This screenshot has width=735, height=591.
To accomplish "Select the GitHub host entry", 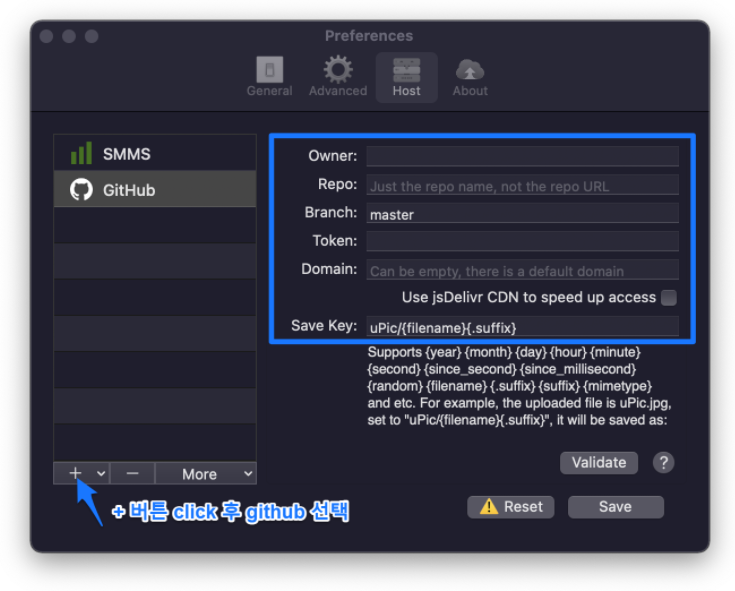I will (x=155, y=190).
